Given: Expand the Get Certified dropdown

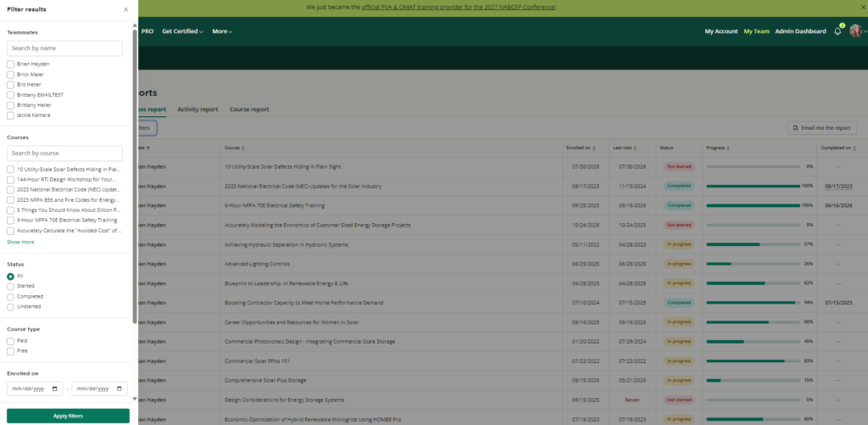Looking at the screenshot, I should pyautogui.click(x=182, y=31).
